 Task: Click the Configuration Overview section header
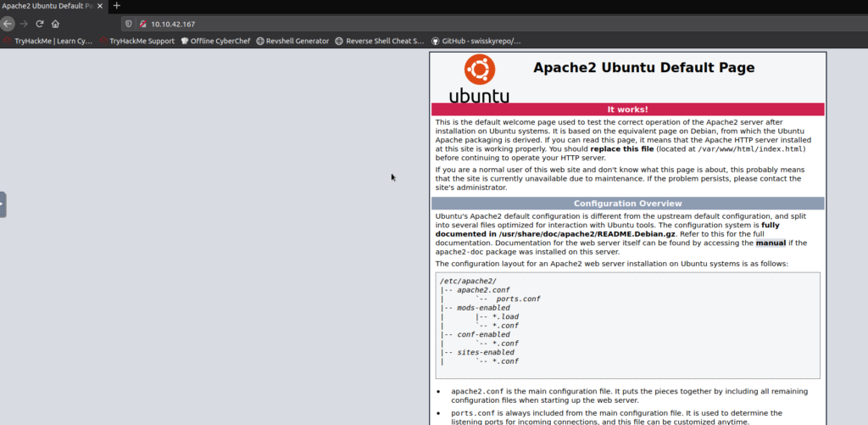[627, 204]
